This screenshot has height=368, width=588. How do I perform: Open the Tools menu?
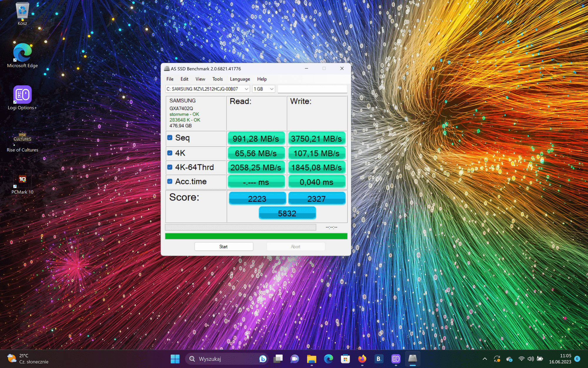[218, 79]
